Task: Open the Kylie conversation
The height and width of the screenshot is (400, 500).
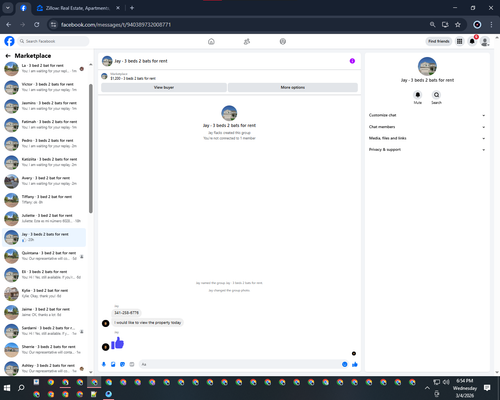Action: 44,293
